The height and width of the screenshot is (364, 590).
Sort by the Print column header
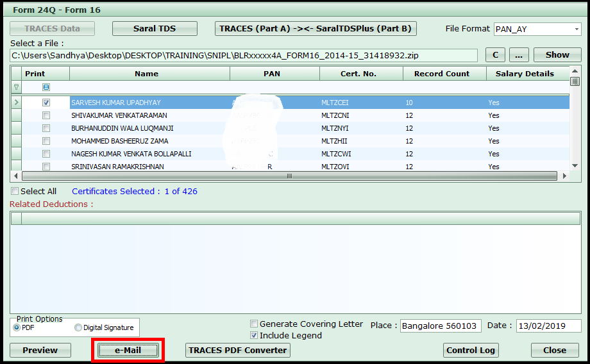(46, 74)
